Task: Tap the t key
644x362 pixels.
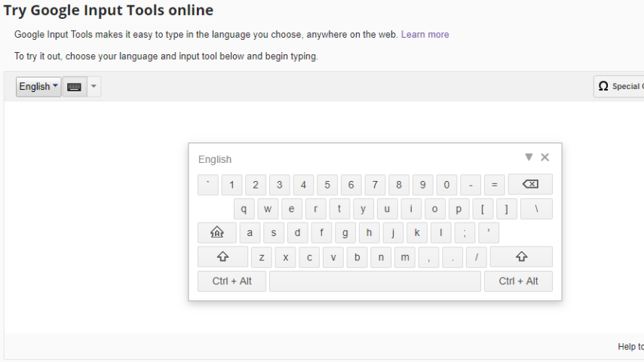Action: (x=339, y=209)
